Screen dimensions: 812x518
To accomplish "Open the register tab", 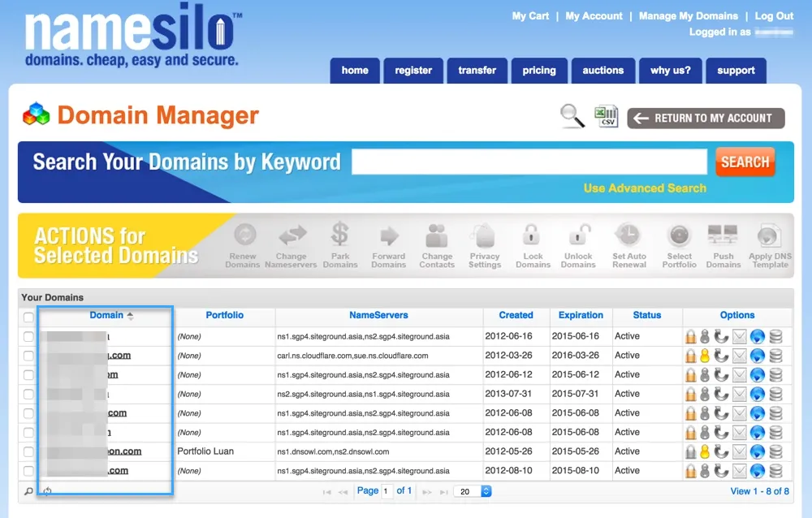I will click(x=413, y=71).
